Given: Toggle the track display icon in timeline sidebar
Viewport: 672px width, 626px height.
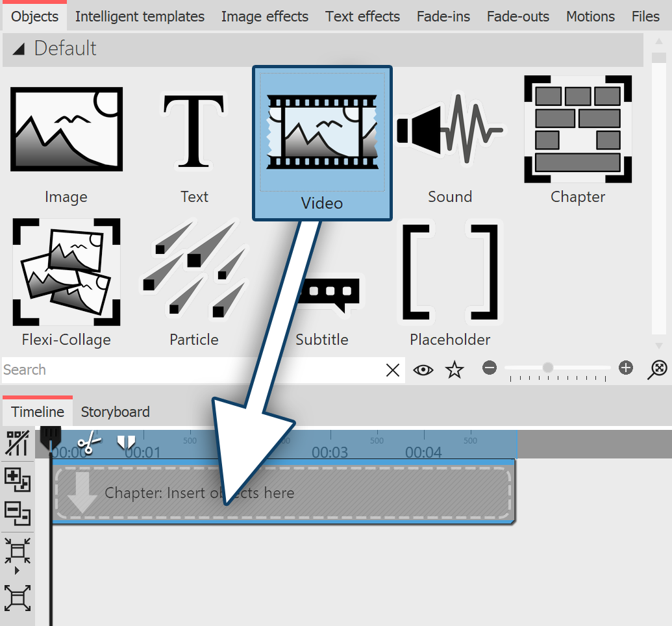Looking at the screenshot, I should (18, 444).
